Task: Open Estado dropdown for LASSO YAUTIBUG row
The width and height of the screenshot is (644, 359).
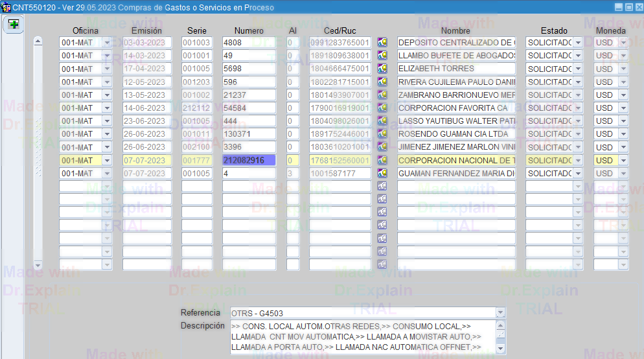Action: [x=578, y=121]
